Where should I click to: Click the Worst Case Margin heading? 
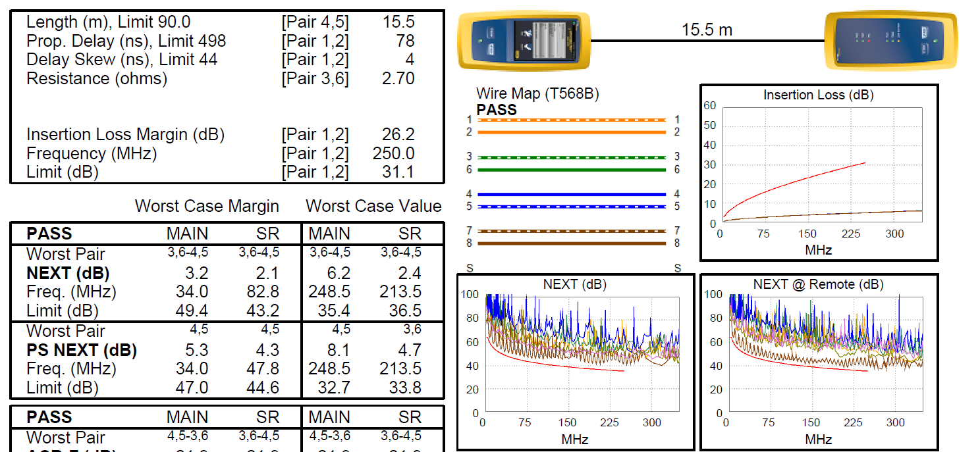pyautogui.click(x=207, y=206)
